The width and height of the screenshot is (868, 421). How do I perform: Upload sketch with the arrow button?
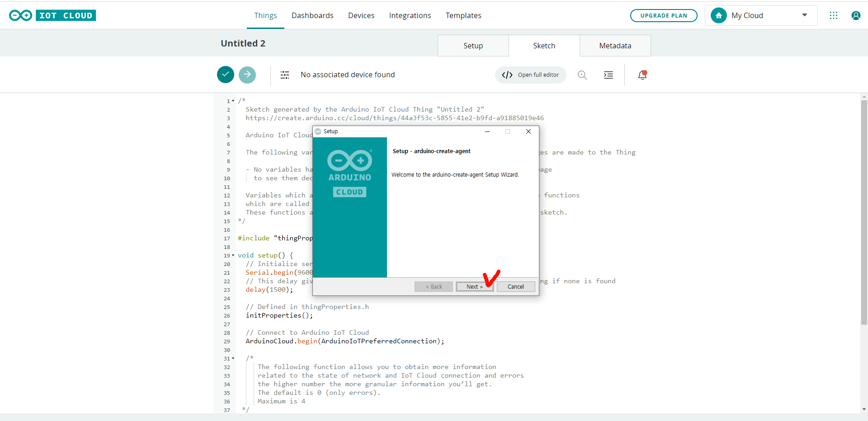tap(247, 75)
